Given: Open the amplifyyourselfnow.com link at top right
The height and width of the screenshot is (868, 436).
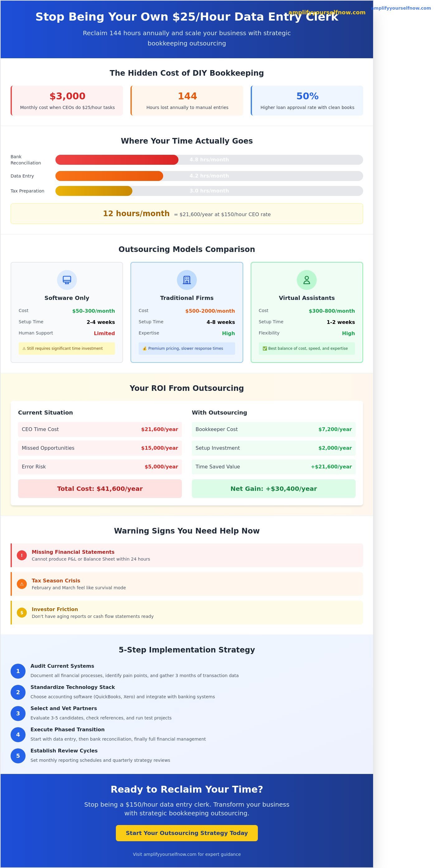Looking at the screenshot, I should [x=400, y=8].
